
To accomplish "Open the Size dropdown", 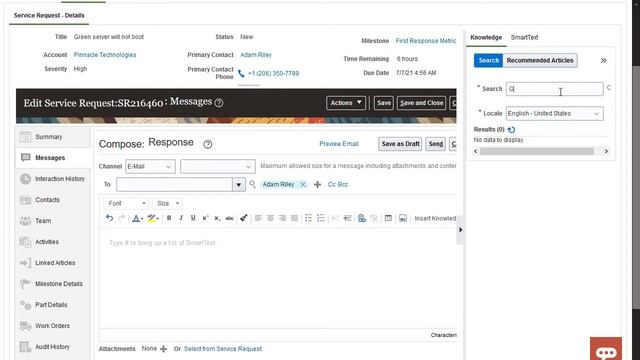I will 167,203.
